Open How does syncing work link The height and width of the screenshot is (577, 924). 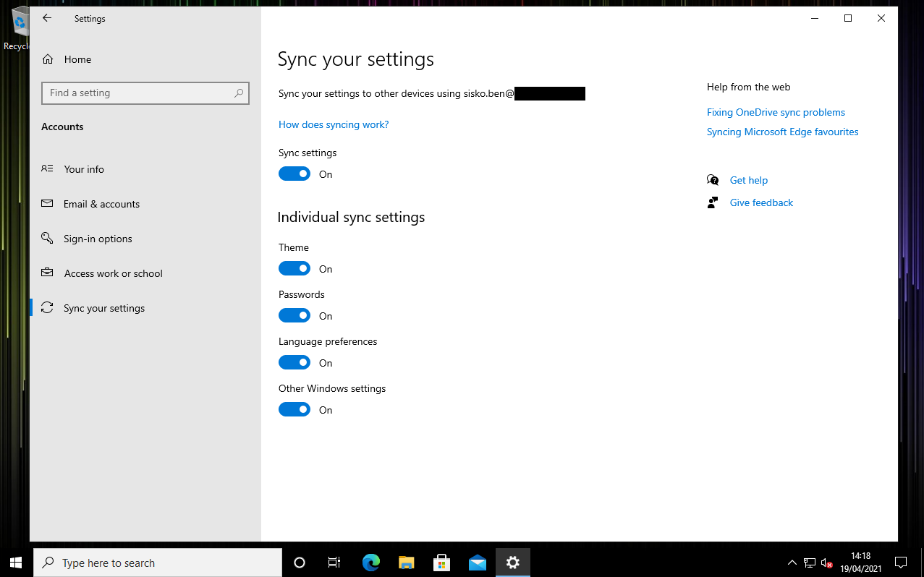(334, 124)
